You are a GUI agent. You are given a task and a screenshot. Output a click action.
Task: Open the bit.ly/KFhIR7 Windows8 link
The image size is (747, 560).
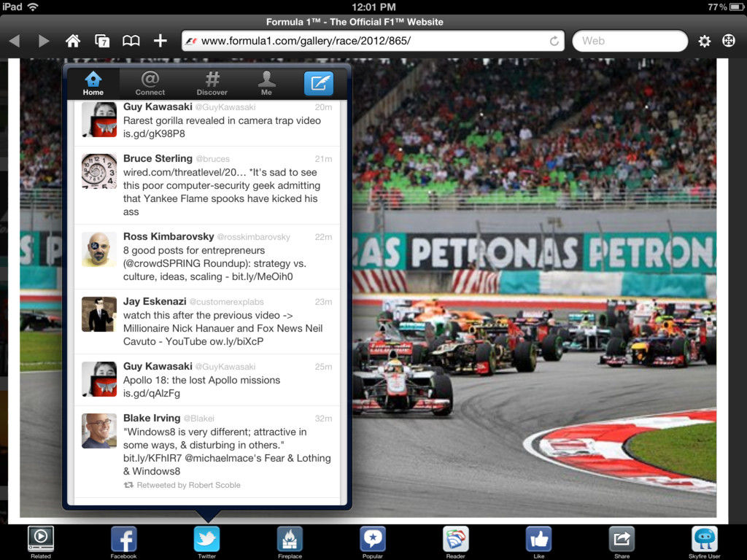152,458
